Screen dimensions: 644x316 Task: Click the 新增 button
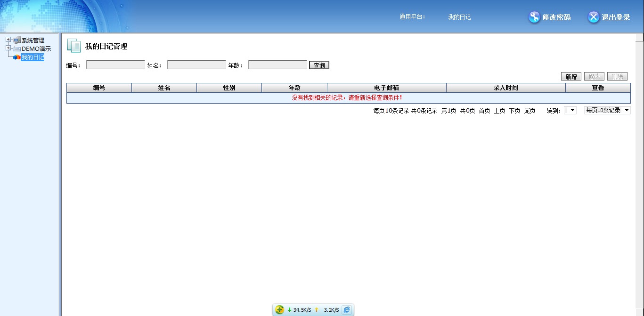point(571,76)
